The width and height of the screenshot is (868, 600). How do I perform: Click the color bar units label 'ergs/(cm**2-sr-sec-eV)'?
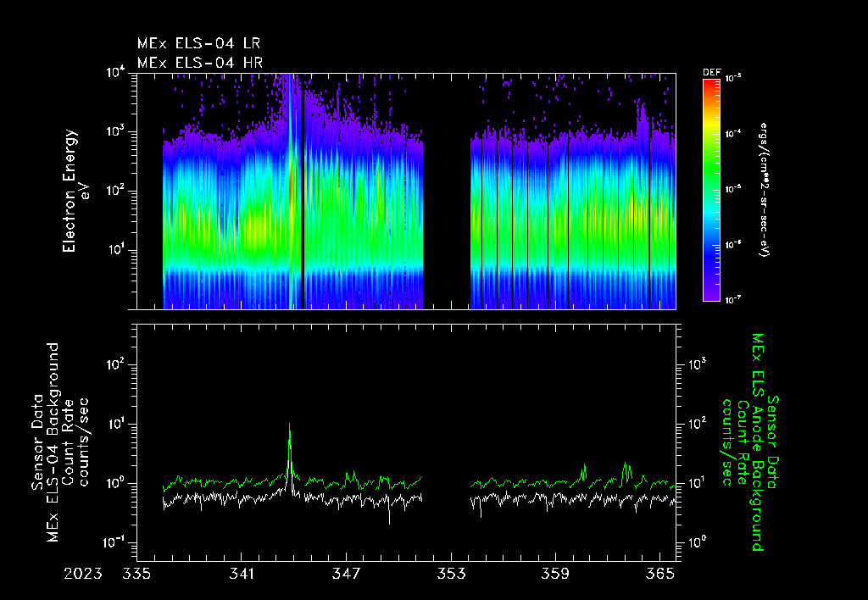coord(764,190)
